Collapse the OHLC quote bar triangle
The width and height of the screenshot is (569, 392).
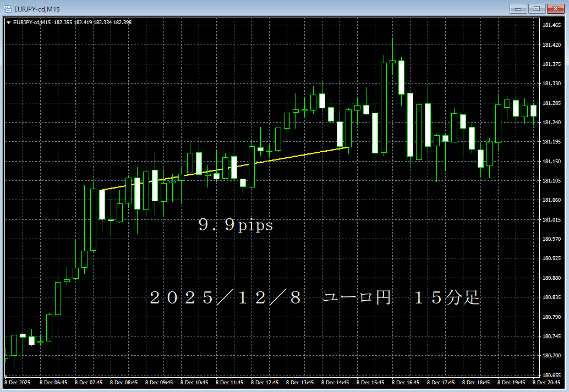(x=9, y=23)
